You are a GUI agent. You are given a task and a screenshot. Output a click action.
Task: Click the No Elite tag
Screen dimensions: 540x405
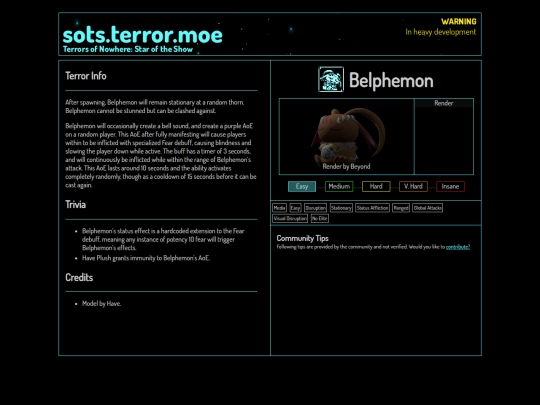pos(320,218)
